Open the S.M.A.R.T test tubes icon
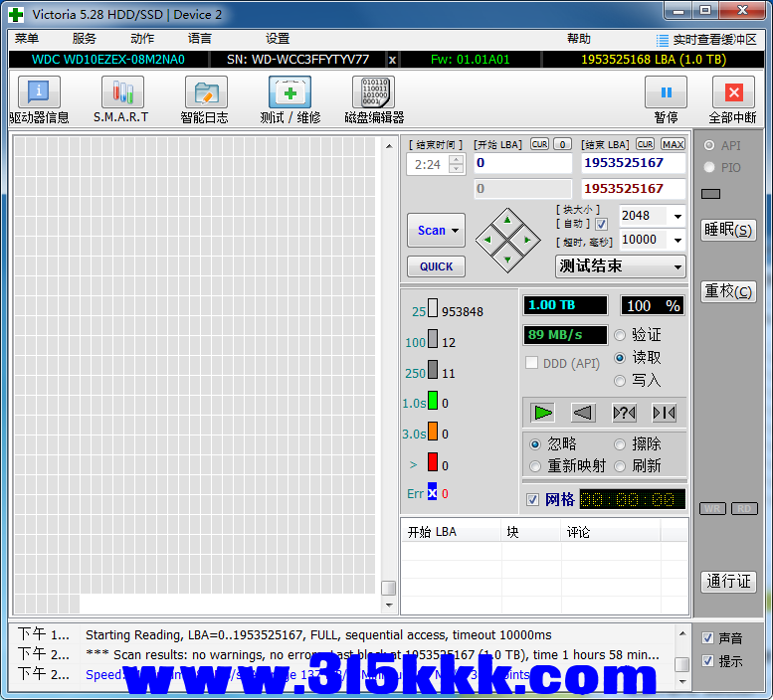The image size is (773, 700). tap(122, 92)
